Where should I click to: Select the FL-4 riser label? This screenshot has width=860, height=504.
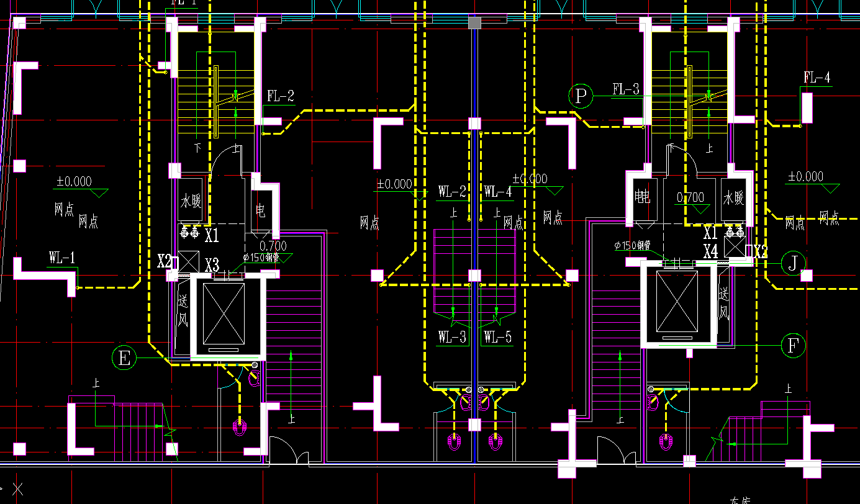coord(817,78)
